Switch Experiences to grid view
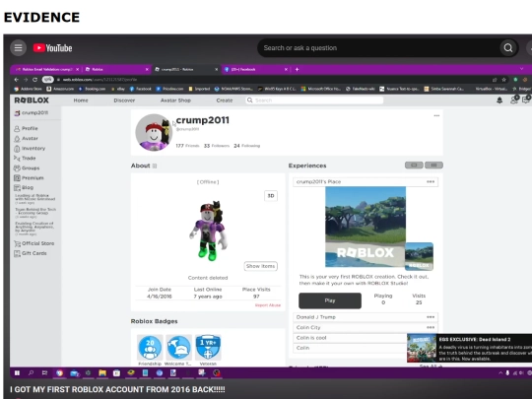 (x=433, y=166)
